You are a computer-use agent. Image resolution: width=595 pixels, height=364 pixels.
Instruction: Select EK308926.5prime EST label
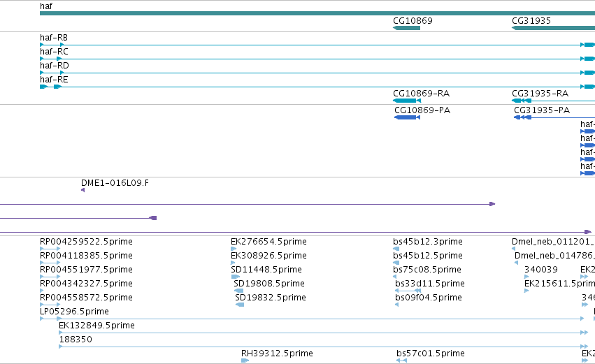pyautogui.click(x=268, y=256)
